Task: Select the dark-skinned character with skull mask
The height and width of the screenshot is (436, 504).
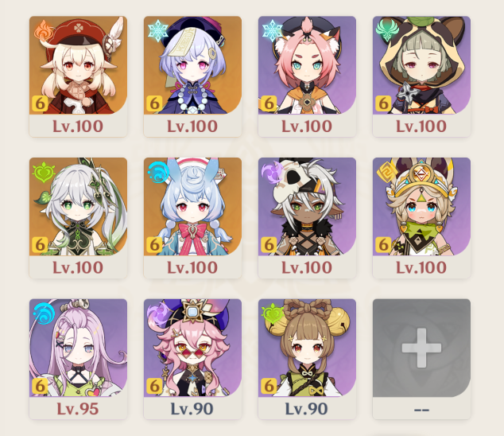Action: pos(307,218)
